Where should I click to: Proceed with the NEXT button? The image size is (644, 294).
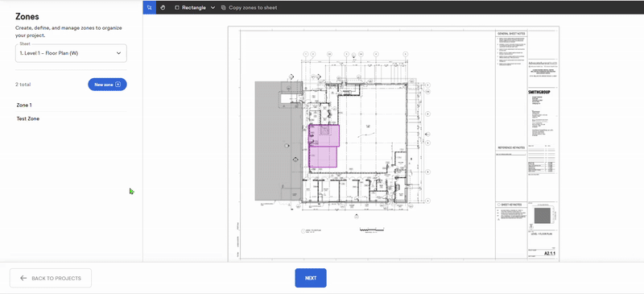click(x=311, y=278)
